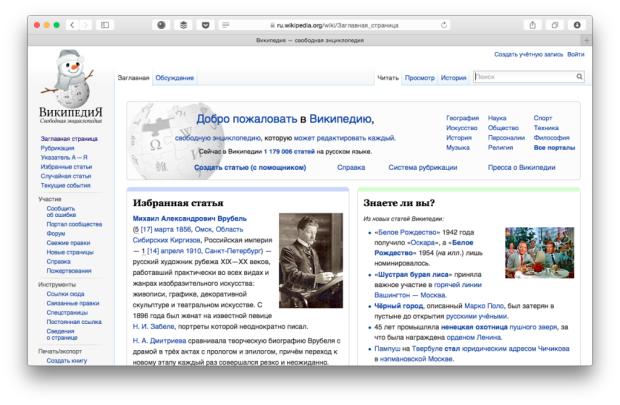Reload the page with the refresh icon
Screen dimensions: 620x405
point(444,25)
